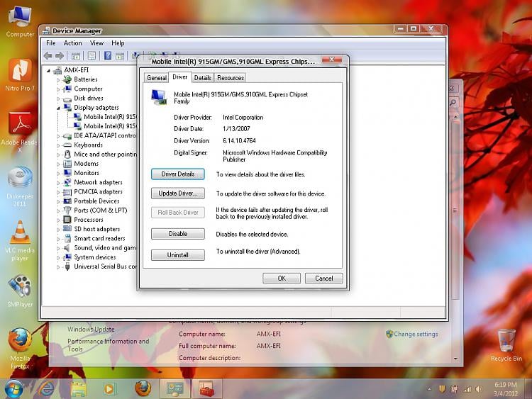
Task: Open Nitro Pro 7 desktop shortcut
Action: pyautogui.click(x=20, y=75)
